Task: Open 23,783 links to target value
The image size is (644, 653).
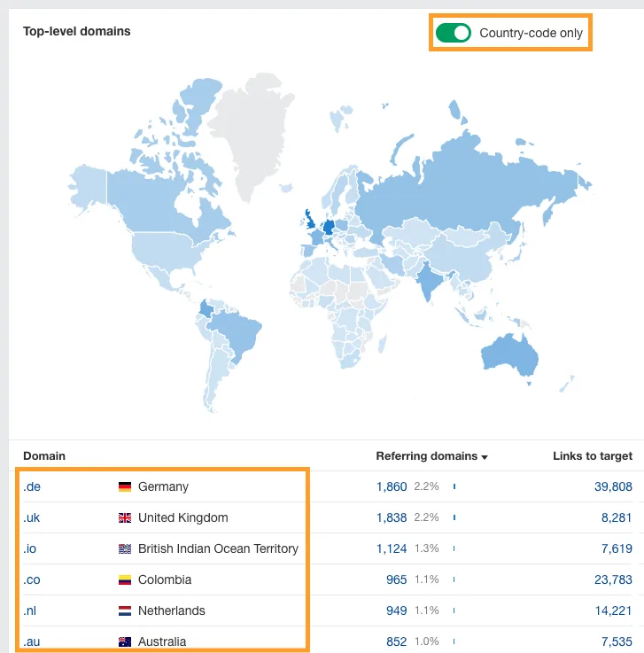Action: click(x=613, y=579)
